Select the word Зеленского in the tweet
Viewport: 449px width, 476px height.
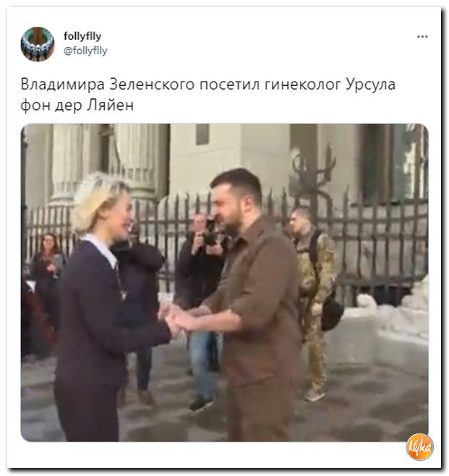[152, 85]
